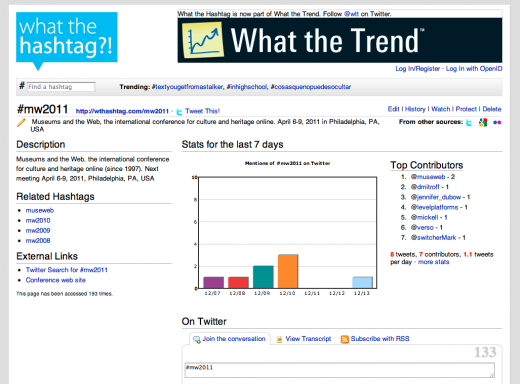Open the wthashtag.com/mw2011 URL
520x384 pixels.
(x=122, y=111)
